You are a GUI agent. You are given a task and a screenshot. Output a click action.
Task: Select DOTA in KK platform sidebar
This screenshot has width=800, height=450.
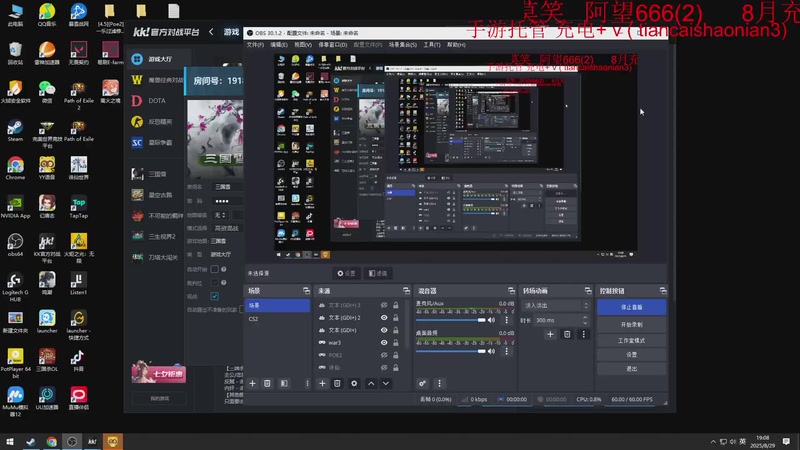pyautogui.click(x=156, y=101)
